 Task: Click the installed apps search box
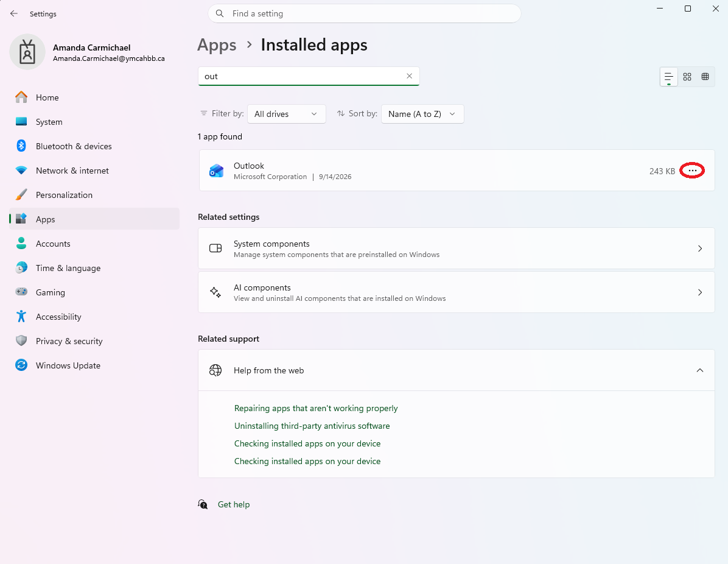click(309, 76)
